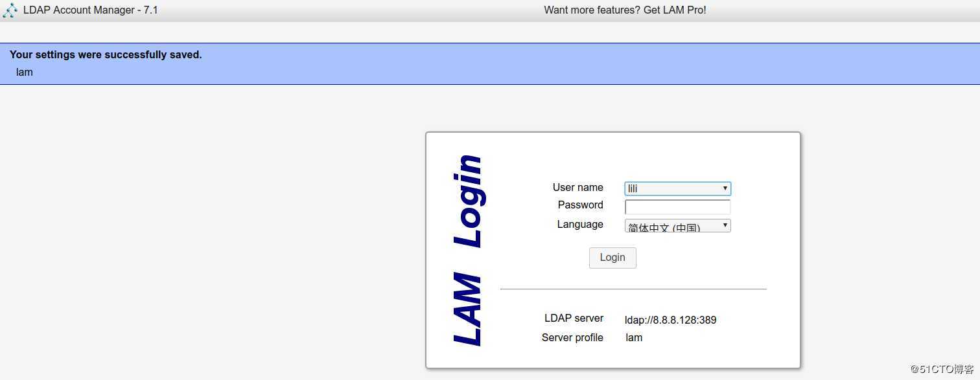
Task: Click the 'Your settings were successfully saved.' message
Action: (x=106, y=55)
